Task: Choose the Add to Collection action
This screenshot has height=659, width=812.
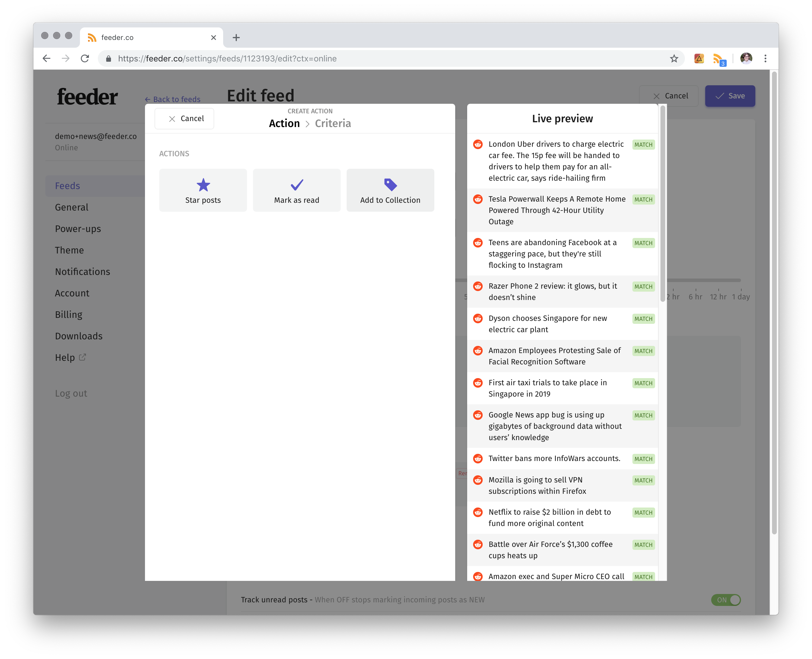Action: (390, 190)
